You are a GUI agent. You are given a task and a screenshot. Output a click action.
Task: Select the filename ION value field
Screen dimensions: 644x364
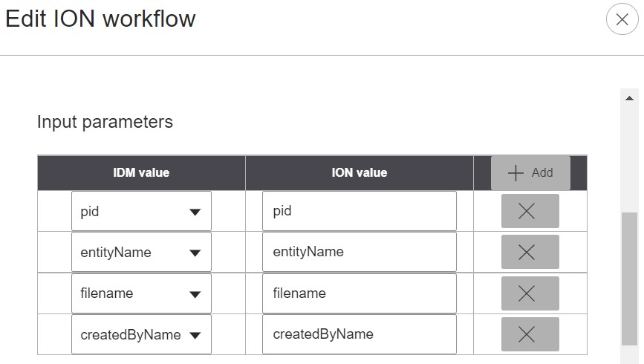click(359, 293)
